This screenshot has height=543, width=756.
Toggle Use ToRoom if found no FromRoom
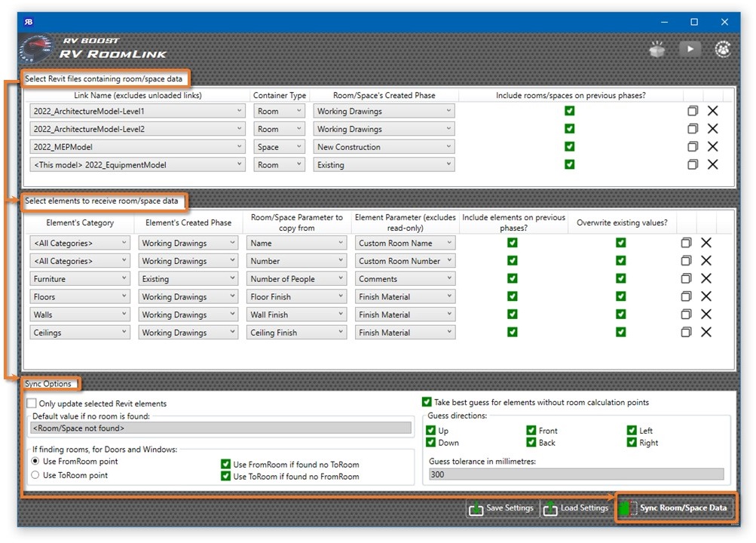coord(225,477)
